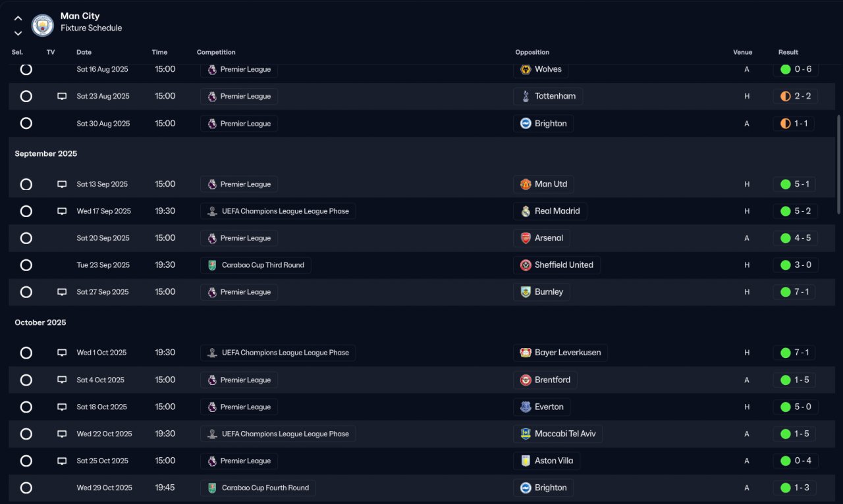The image size is (843, 504).
Task: Open the 1 - 3 Brighton cup result
Action: click(796, 488)
